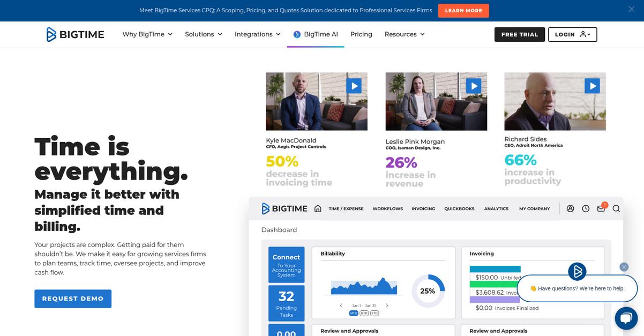Screen dimensions: 644x336
Task: Click the BigTime AI circle icon
Action: coord(297,34)
